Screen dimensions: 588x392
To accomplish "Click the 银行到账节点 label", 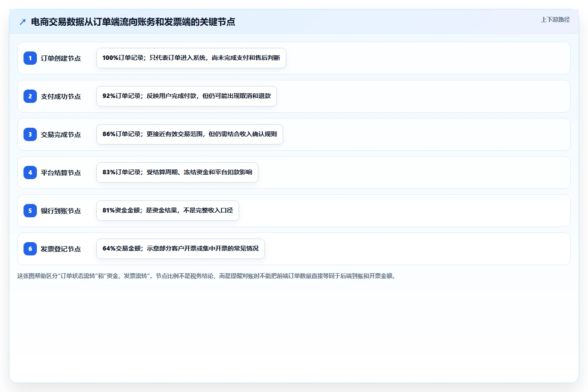I will 61,211.
